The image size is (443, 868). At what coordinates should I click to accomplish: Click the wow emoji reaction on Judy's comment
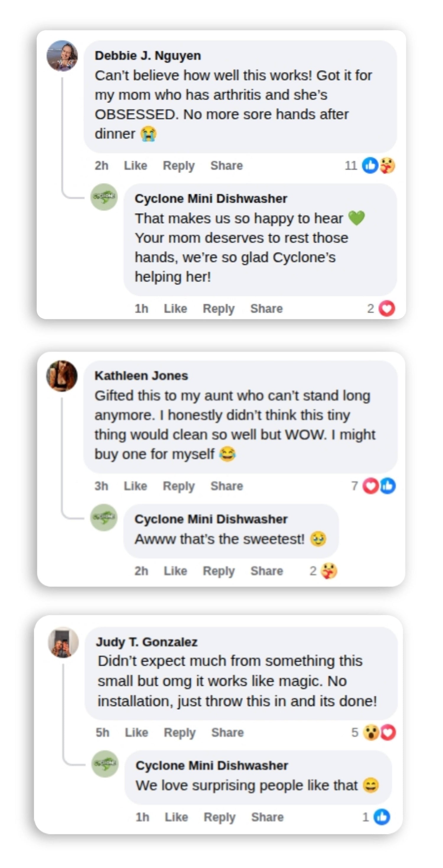[x=371, y=732]
